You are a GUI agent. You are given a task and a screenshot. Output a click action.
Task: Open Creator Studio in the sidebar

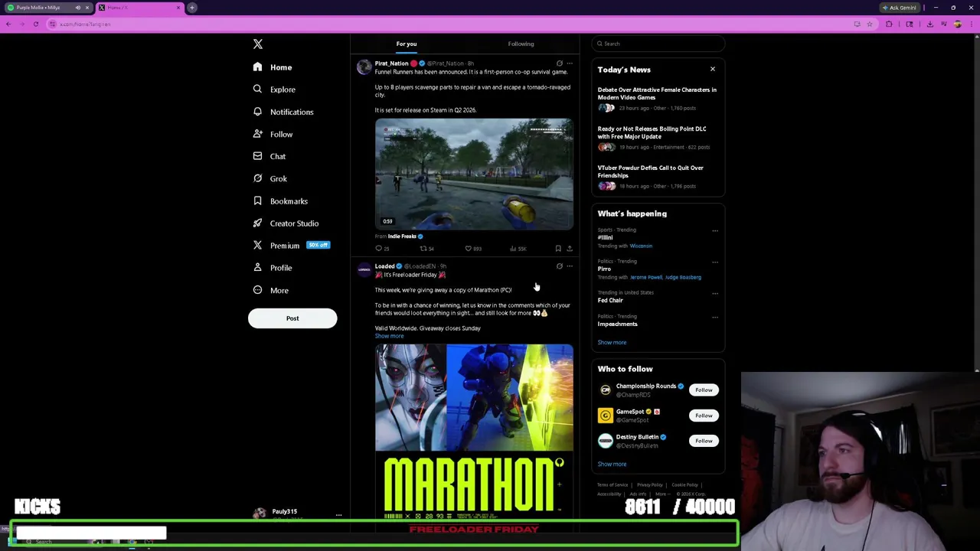pyautogui.click(x=286, y=223)
